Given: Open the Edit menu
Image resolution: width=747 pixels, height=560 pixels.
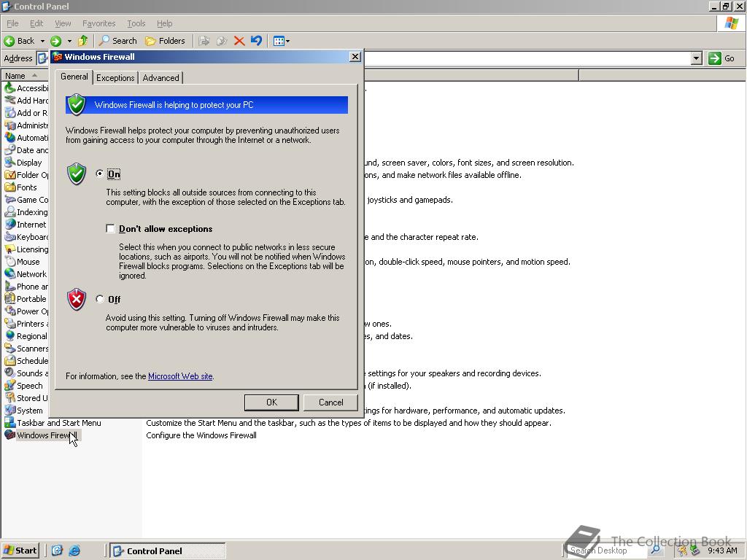Looking at the screenshot, I should pos(36,23).
